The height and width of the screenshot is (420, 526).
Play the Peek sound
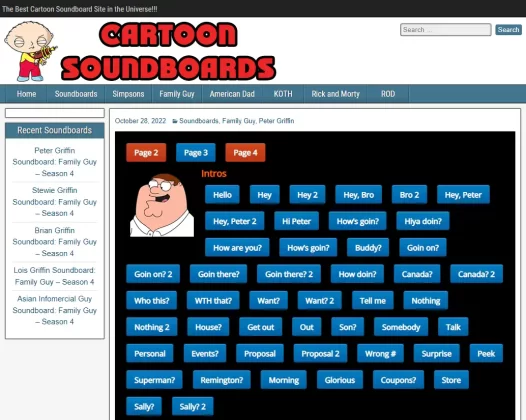coord(486,354)
